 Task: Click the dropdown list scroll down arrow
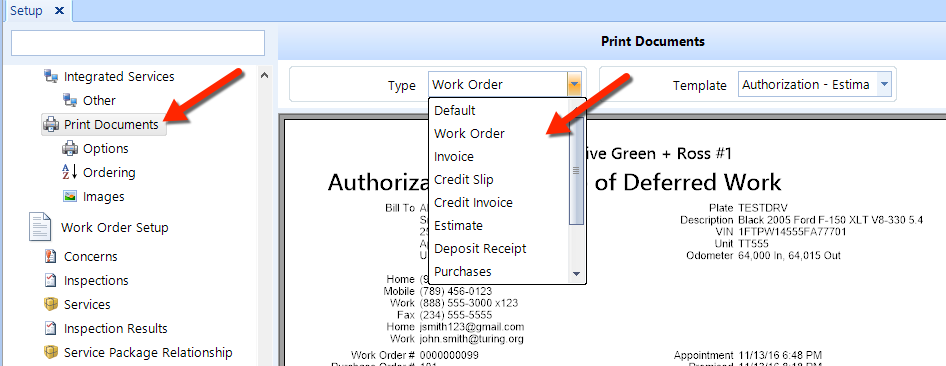click(x=576, y=274)
